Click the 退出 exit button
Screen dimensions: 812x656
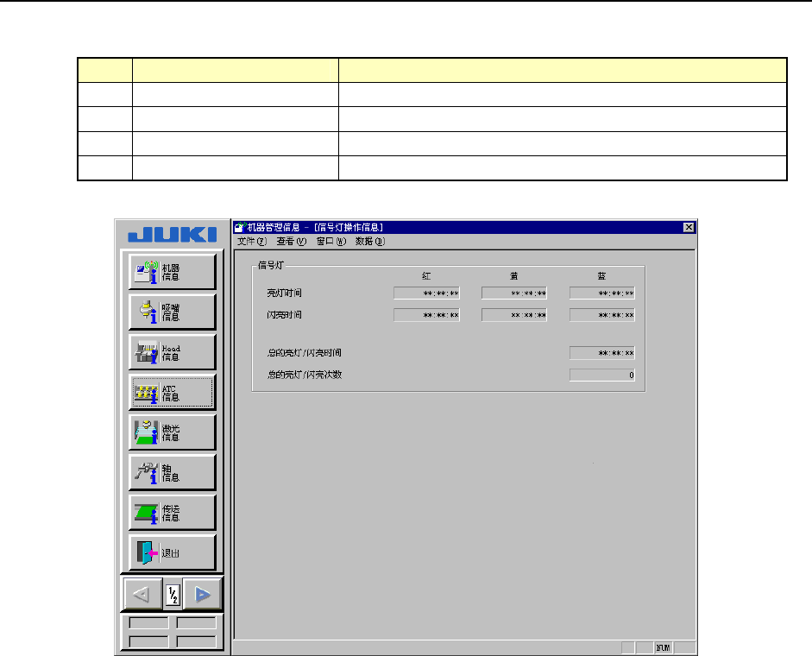coord(172,553)
